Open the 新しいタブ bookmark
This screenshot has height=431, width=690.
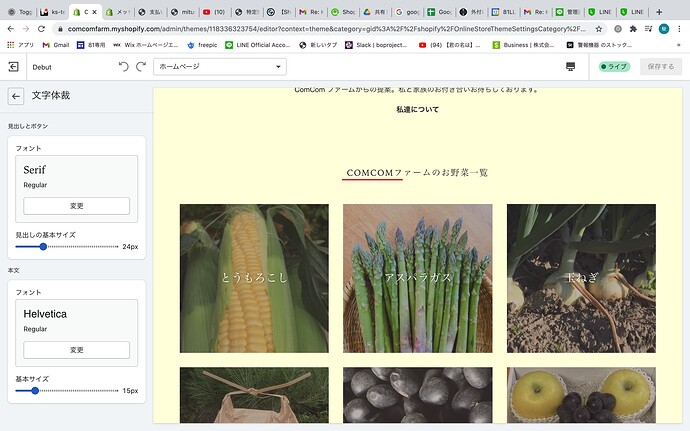click(318, 45)
